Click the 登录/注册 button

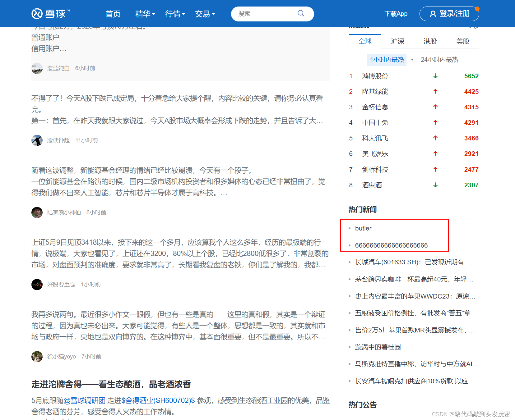click(x=449, y=14)
